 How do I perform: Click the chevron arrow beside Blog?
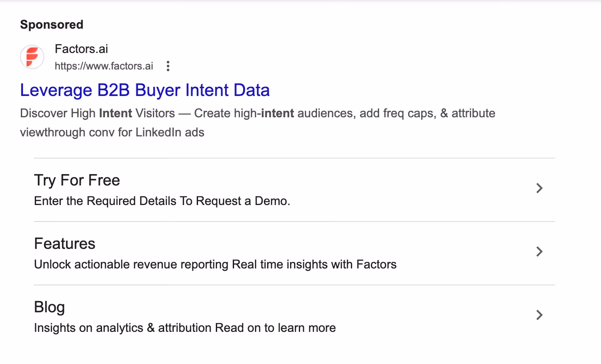coord(539,315)
